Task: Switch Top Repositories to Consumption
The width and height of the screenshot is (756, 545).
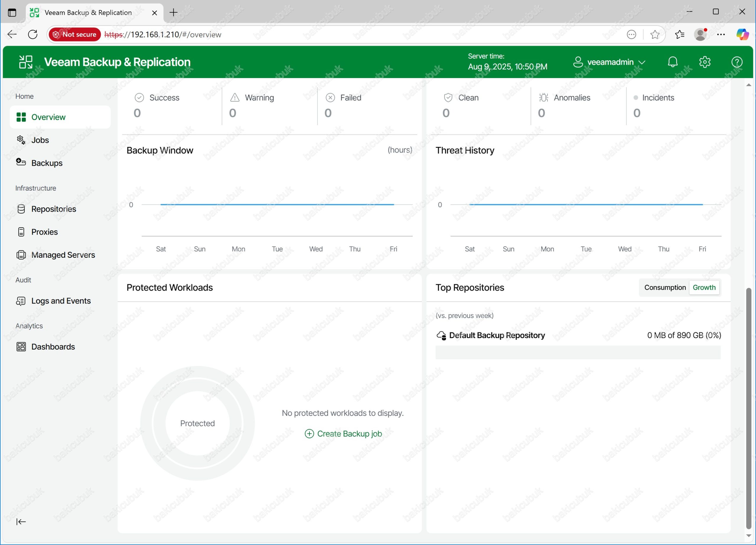Action: (665, 288)
